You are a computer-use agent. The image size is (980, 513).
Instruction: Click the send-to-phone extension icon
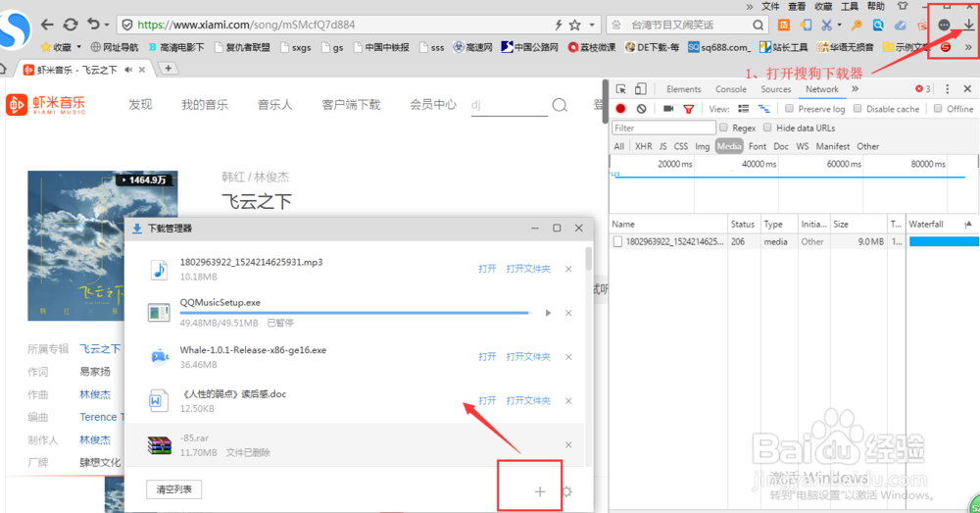click(806, 26)
